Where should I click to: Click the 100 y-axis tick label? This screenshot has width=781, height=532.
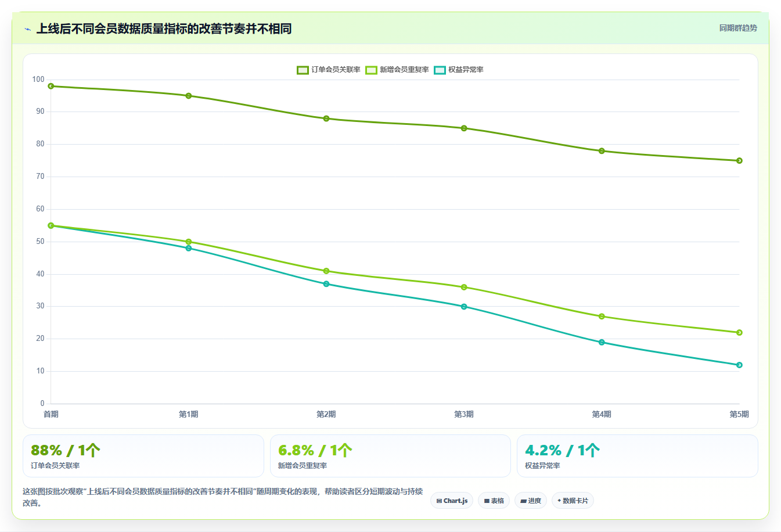38,80
